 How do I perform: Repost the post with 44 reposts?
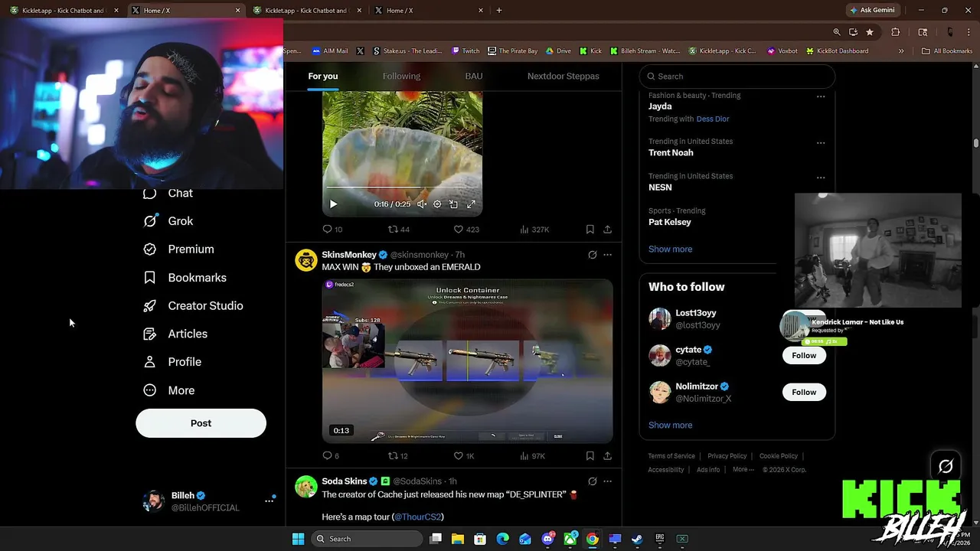[398, 230]
